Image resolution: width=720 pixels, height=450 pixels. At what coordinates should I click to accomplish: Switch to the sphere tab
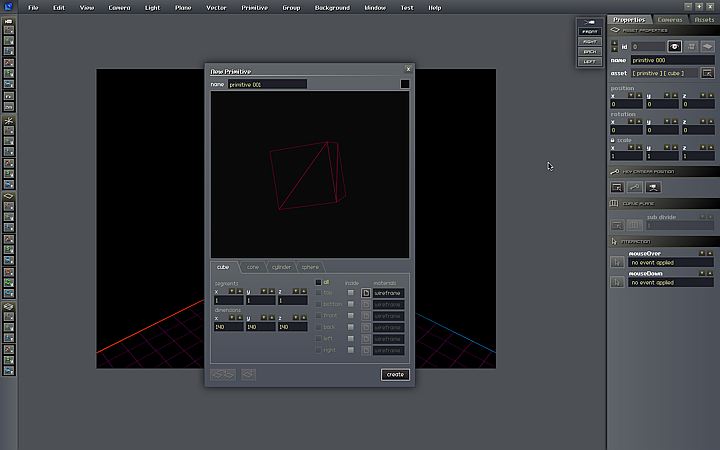pyautogui.click(x=311, y=267)
